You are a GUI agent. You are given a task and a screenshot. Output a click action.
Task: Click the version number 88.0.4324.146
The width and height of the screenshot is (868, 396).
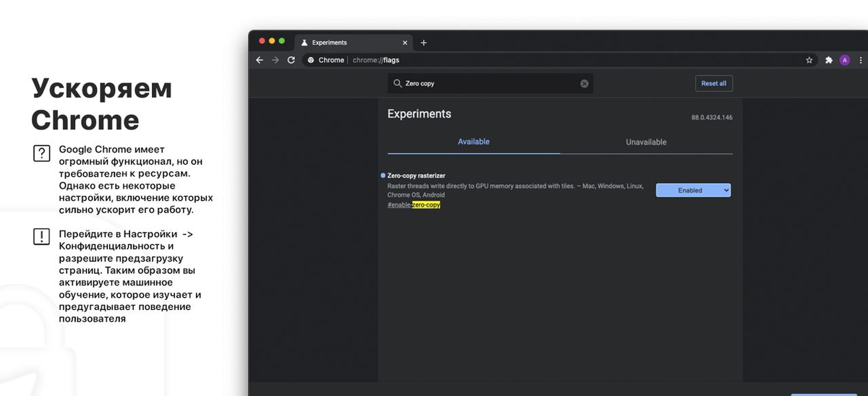click(x=712, y=117)
